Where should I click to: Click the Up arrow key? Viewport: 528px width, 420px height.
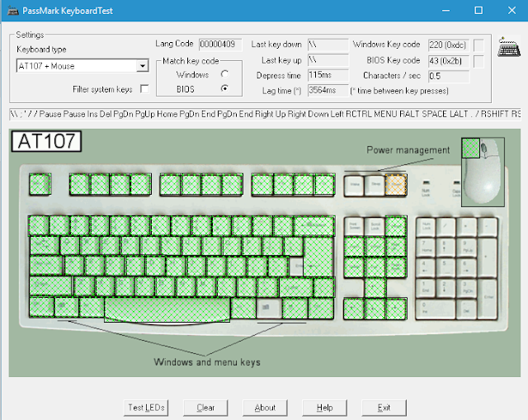click(375, 288)
